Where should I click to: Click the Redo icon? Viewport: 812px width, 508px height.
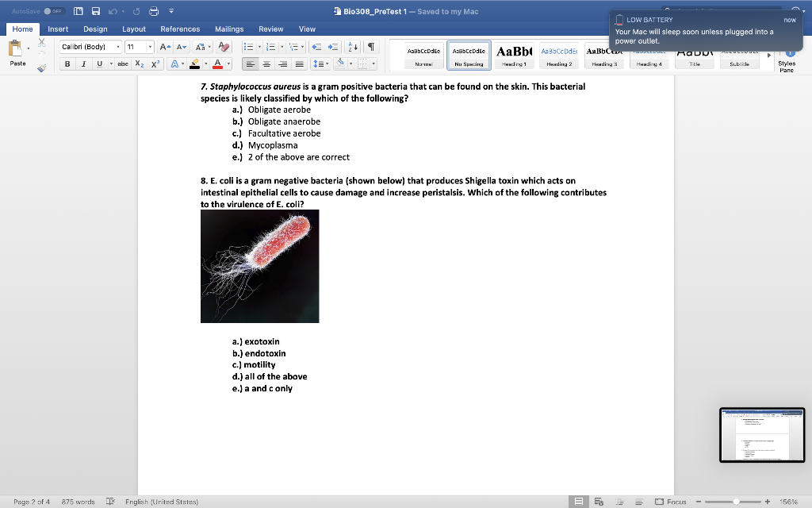pos(136,11)
